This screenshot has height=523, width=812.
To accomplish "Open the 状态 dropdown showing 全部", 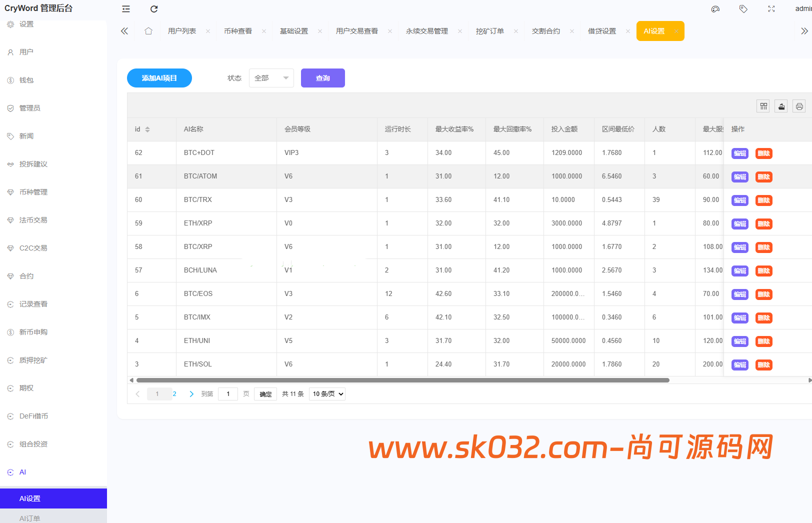I will 271,78.
